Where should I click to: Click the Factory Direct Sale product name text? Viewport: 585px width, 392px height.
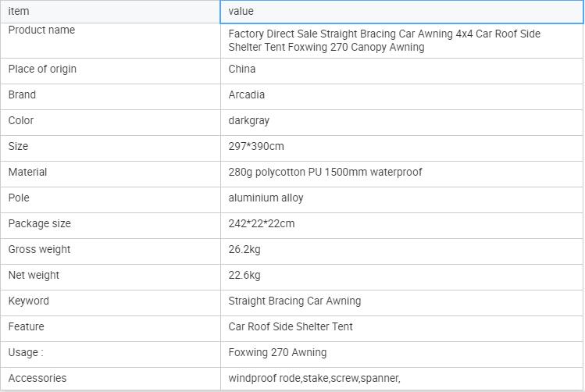(384, 41)
